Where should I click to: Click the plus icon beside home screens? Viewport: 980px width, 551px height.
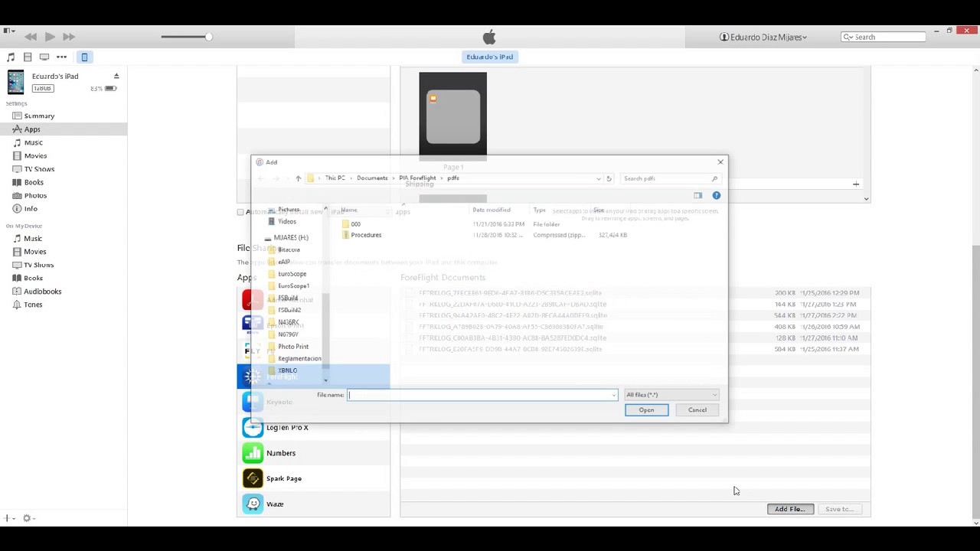pos(856,184)
